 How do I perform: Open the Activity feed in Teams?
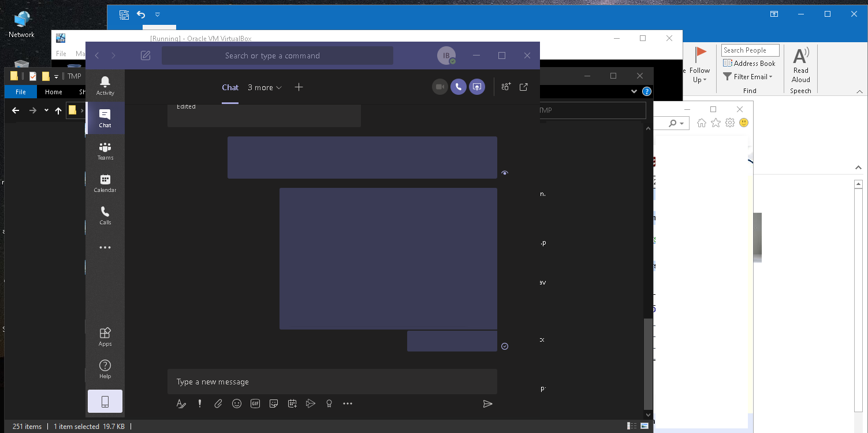pos(105,86)
